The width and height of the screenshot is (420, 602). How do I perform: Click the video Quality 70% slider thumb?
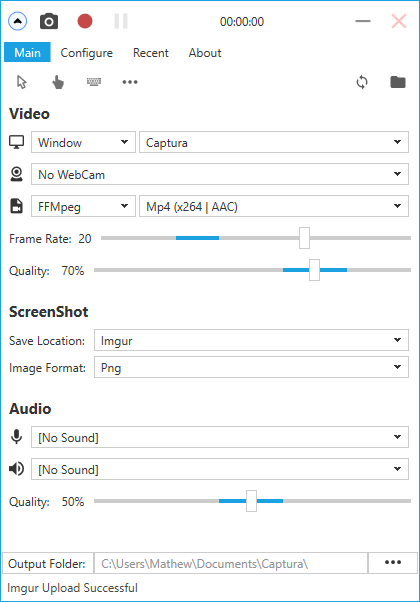[x=314, y=270]
